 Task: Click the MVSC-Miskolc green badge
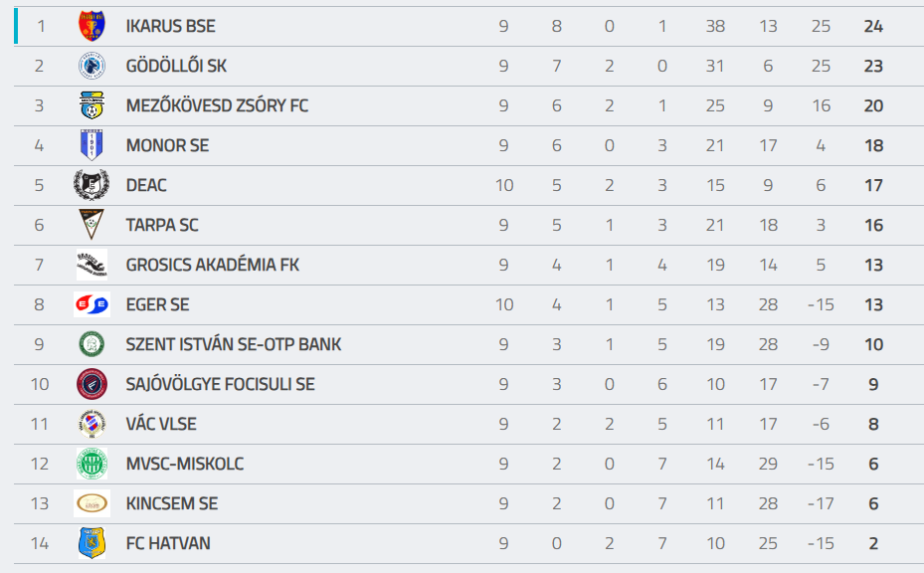(92, 464)
